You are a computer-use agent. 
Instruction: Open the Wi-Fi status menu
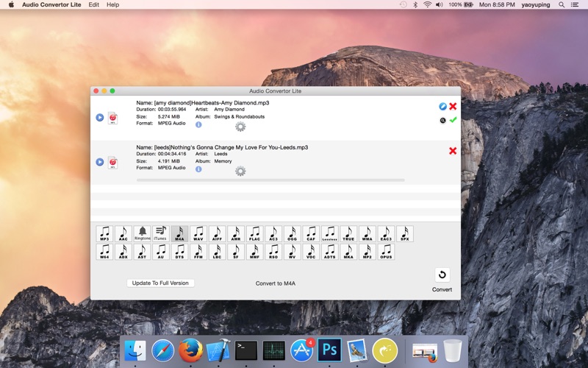[427, 4]
